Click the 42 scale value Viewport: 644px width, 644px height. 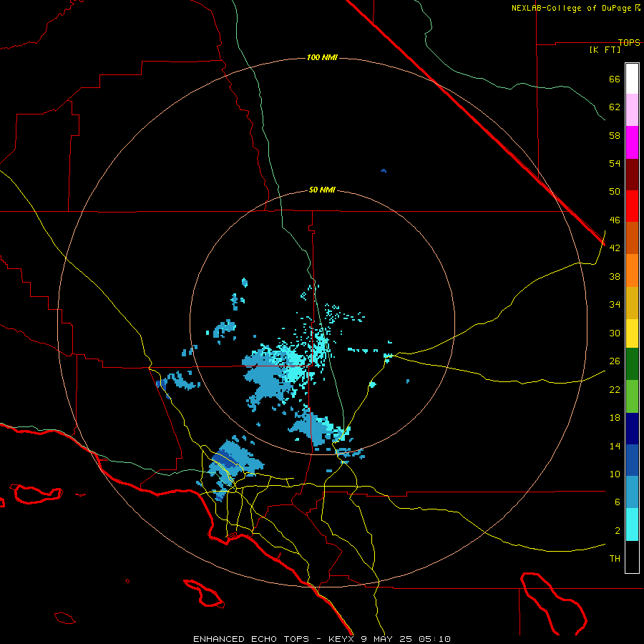click(615, 248)
